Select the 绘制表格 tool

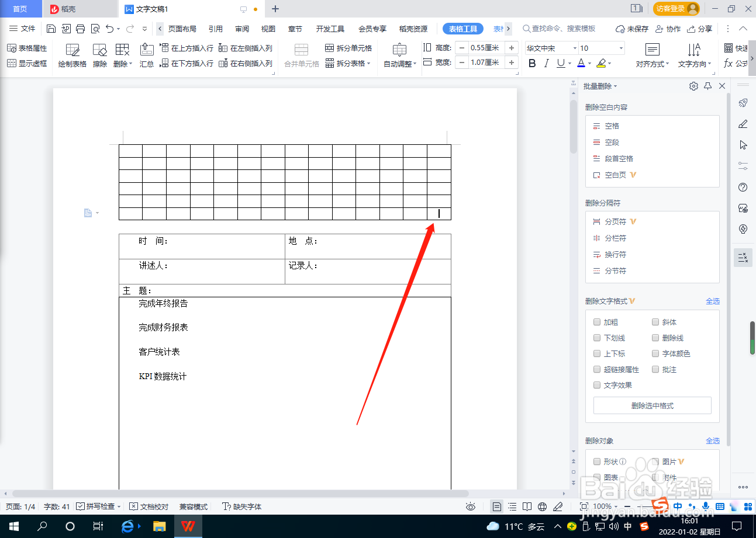point(71,55)
